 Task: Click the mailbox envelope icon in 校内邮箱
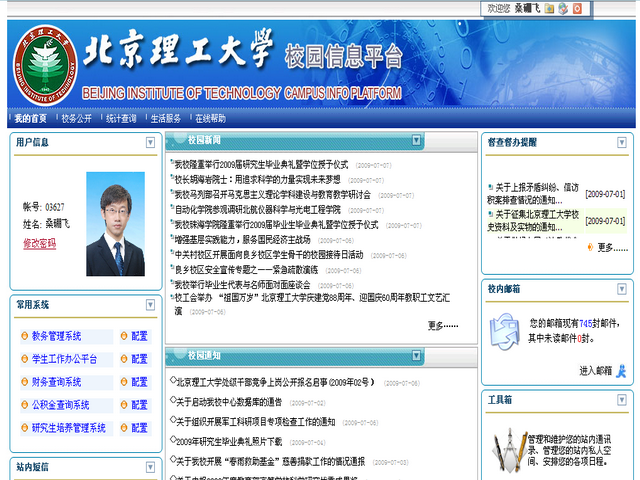(501, 331)
